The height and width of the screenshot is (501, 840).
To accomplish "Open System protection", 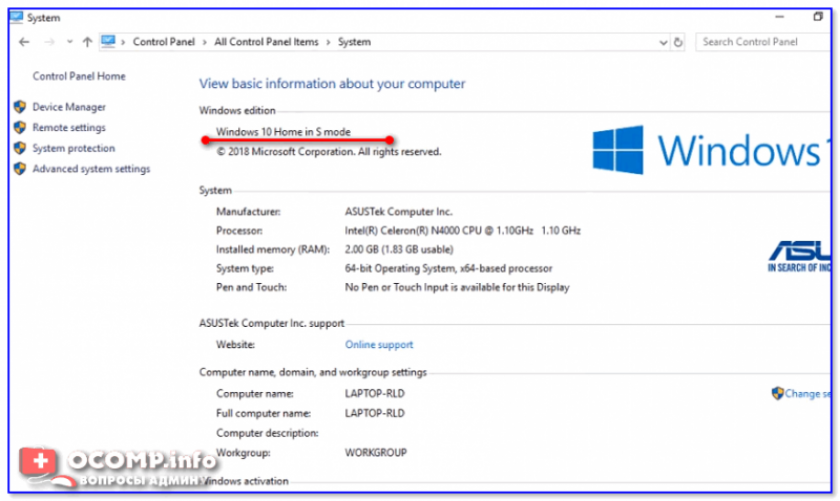I will (73, 148).
